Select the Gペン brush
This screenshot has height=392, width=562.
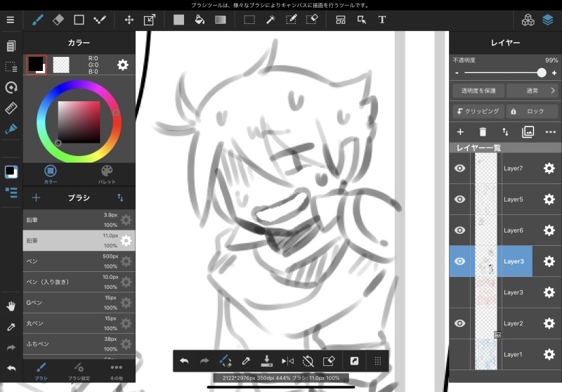coord(79,303)
